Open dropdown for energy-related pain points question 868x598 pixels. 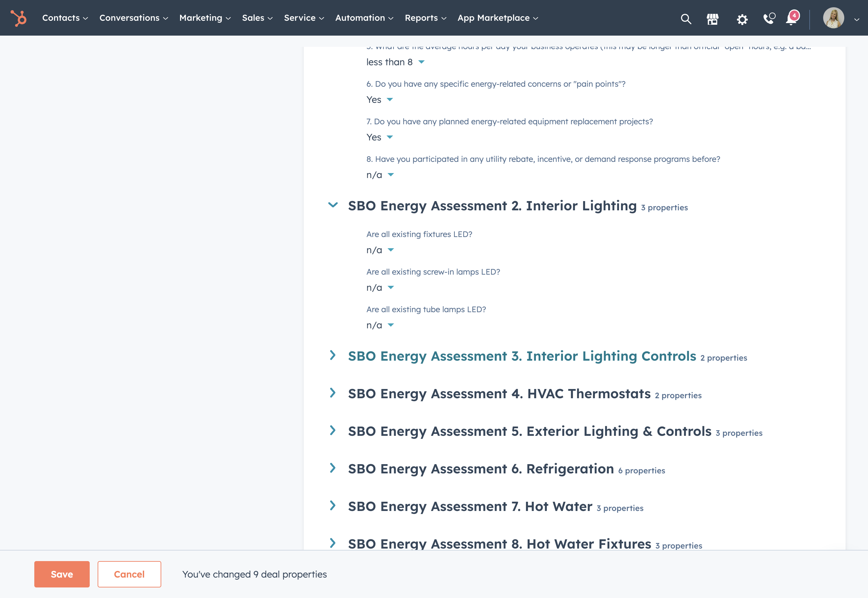(380, 100)
